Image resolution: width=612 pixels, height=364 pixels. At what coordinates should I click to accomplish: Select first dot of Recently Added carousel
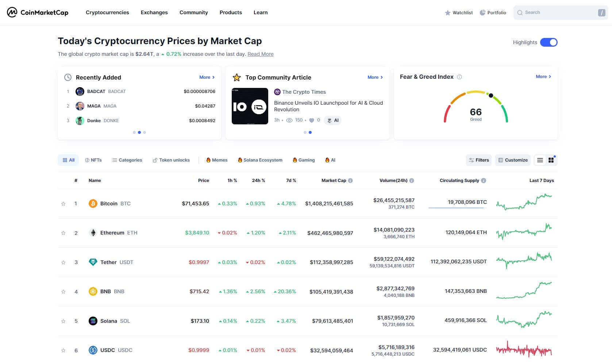(134, 132)
